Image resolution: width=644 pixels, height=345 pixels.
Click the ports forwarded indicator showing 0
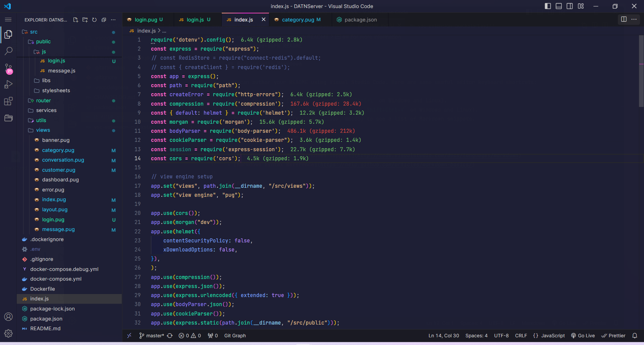tap(213, 336)
